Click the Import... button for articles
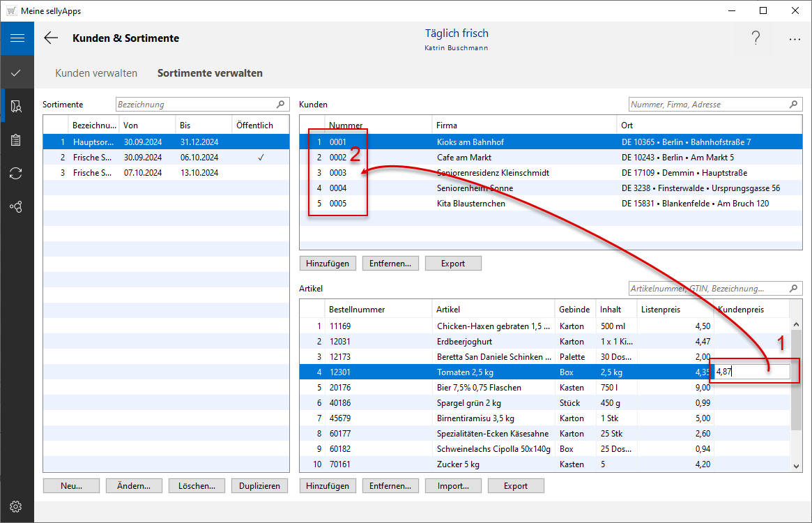 tap(453, 486)
